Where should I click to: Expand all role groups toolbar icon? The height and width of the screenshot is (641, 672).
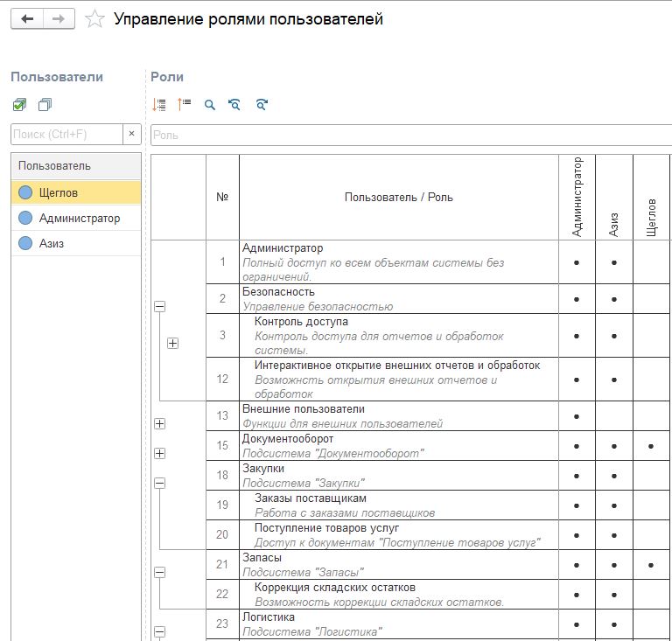[x=159, y=104]
